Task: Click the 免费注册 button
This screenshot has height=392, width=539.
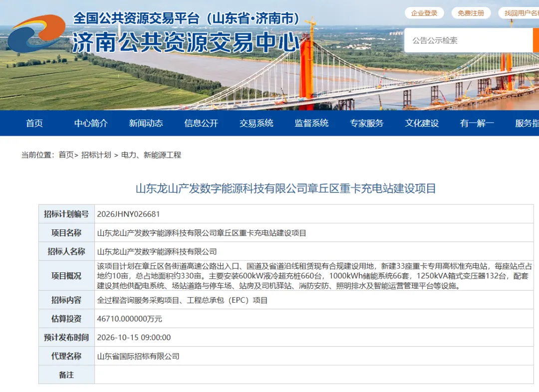Action: [x=471, y=13]
